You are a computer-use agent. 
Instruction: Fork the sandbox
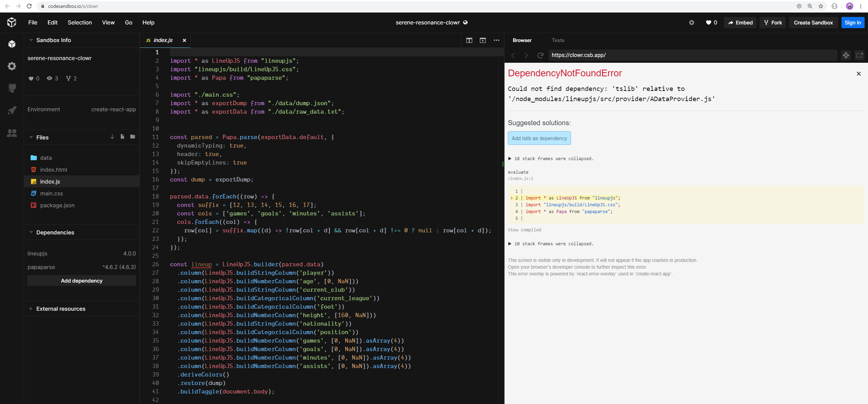pyautogui.click(x=773, y=22)
